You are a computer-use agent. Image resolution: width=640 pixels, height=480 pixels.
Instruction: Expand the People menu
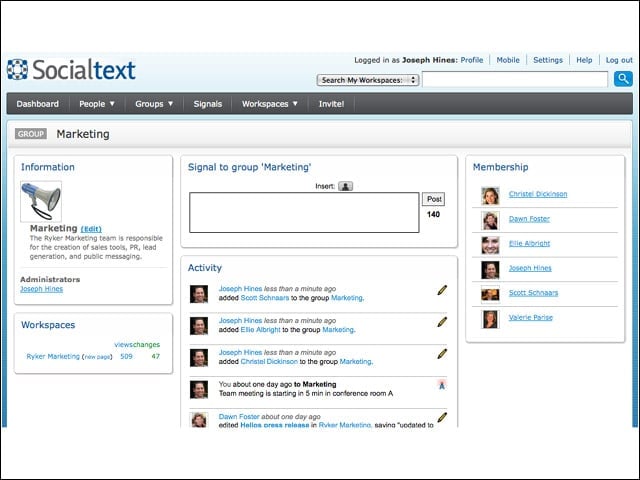pyautogui.click(x=97, y=104)
